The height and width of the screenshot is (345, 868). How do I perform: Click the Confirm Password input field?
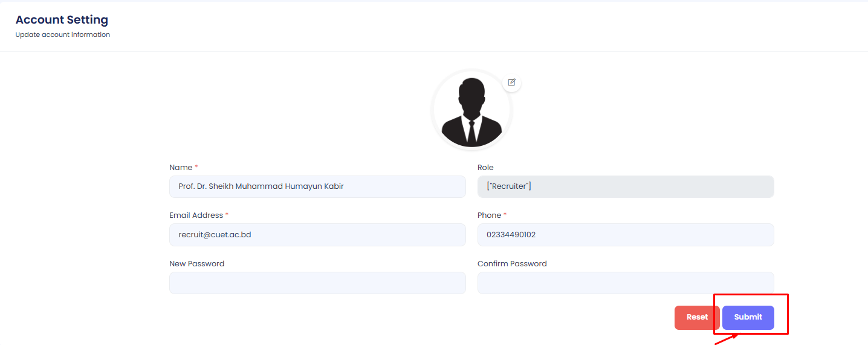(x=625, y=283)
